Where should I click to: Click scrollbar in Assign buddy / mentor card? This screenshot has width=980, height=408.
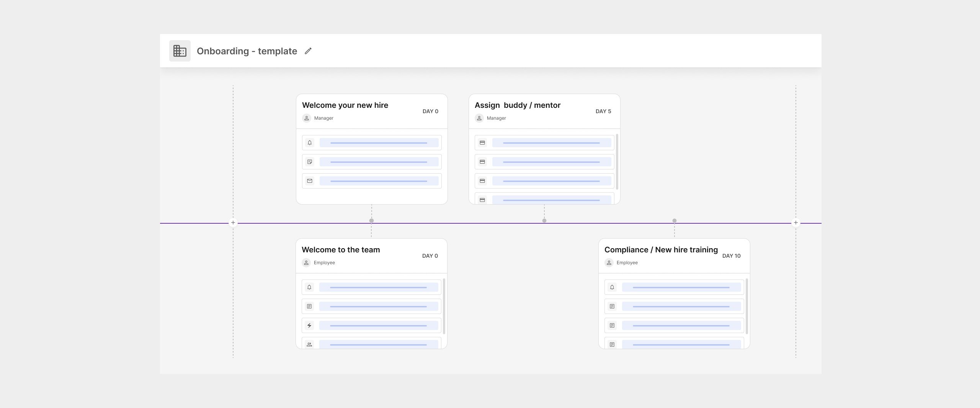click(x=617, y=161)
